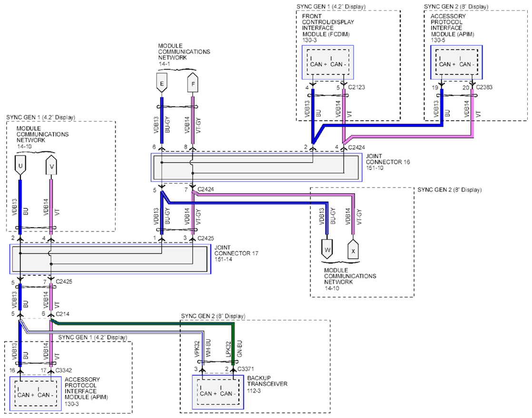Click the X connector arrow symbol
Screen dimensions: 532x418
click(x=353, y=249)
